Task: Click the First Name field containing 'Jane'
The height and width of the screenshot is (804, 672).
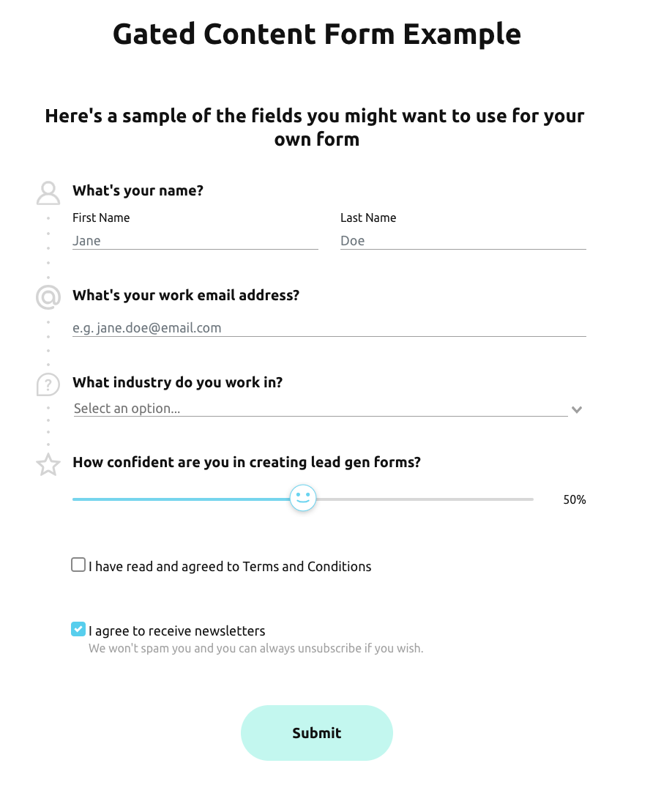Action: (195, 240)
